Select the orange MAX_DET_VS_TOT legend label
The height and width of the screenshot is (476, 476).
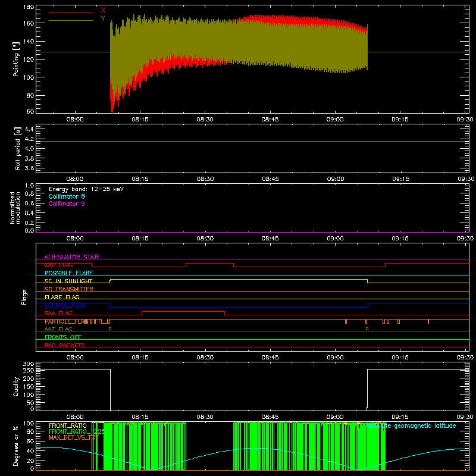pyautogui.click(x=73, y=437)
